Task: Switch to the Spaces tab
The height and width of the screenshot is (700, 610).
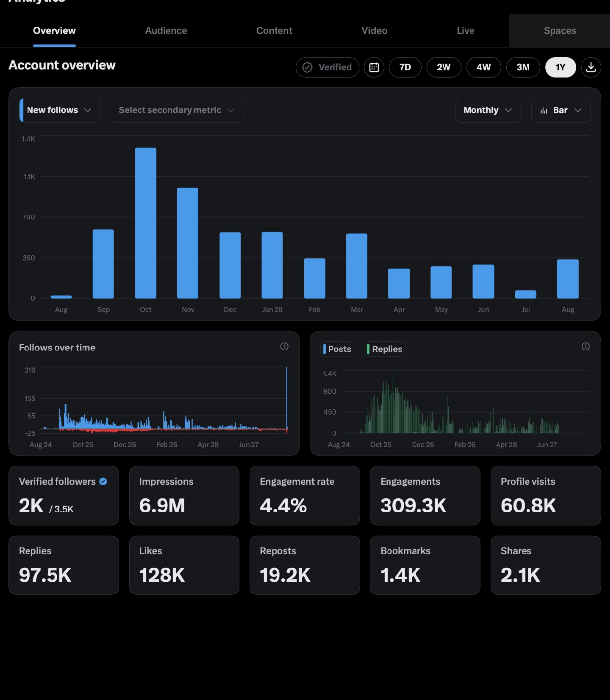Action: pos(559,31)
